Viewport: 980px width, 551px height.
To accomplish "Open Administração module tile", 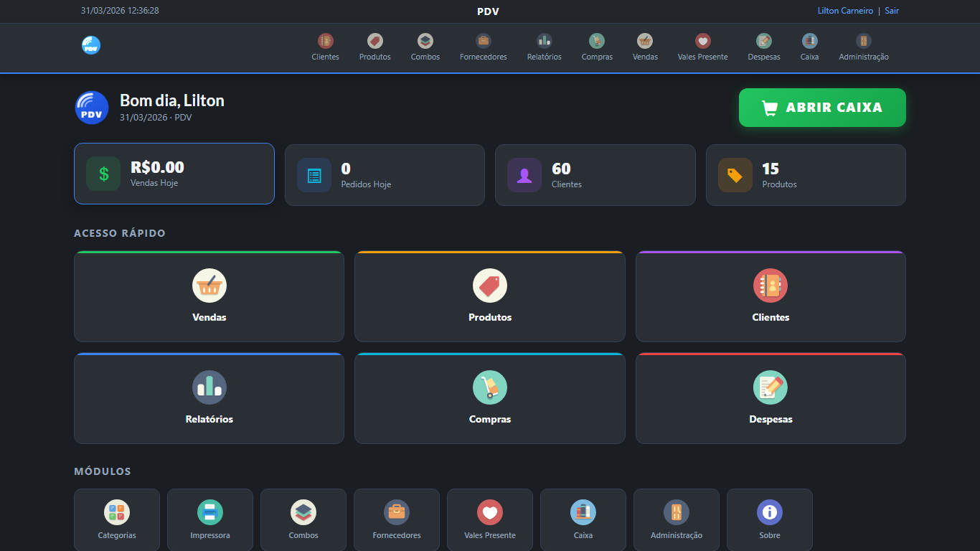I will coord(677,520).
